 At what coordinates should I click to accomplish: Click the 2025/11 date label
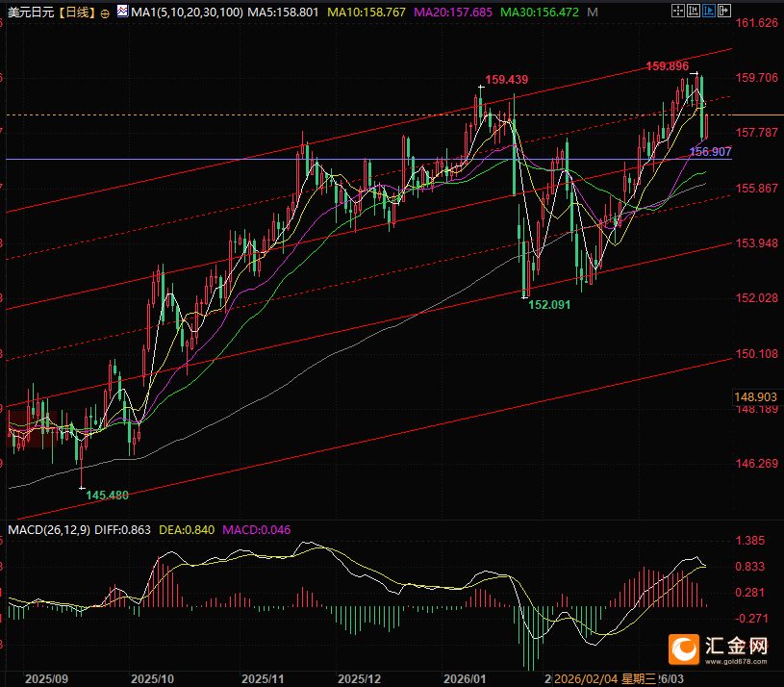(263, 679)
